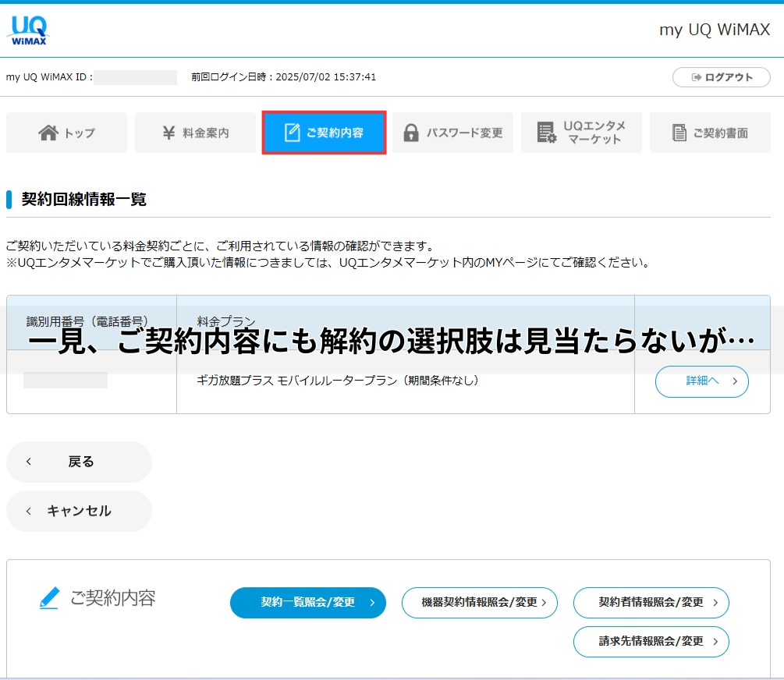Click the edit-document icon in ご契約内容 tab
Image resolution: width=784 pixels, height=680 pixels.
[x=292, y=133]
